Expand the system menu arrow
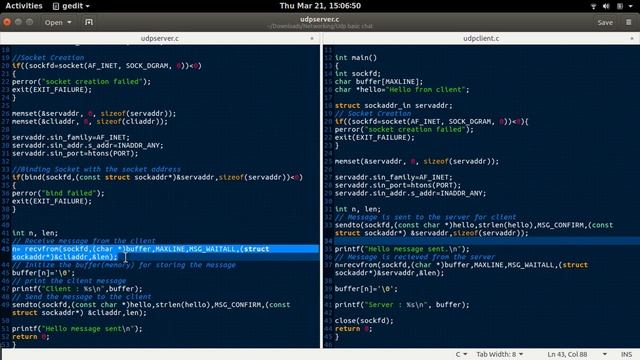The height and width of the screenshot is (360, 640). [631, 6]
